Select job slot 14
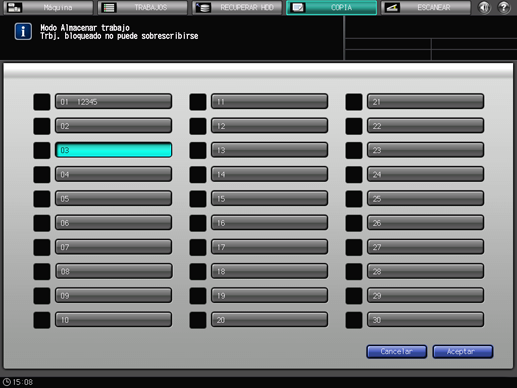 [x=269, y=174]
